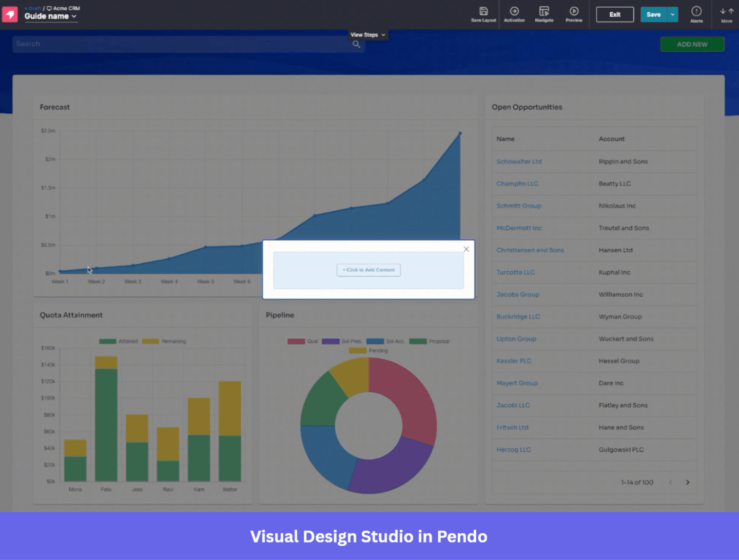Click the search magnifier icon
Screen dimensions: 739x560
coord(357,44)
